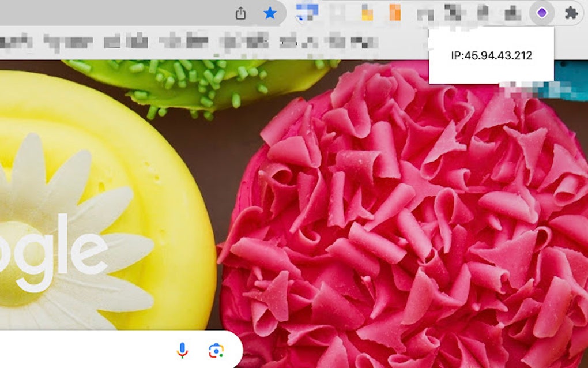Screen dimensions: 588x368
Task: Click the purple diamond IP extension icon
Action: coord(541,13)
